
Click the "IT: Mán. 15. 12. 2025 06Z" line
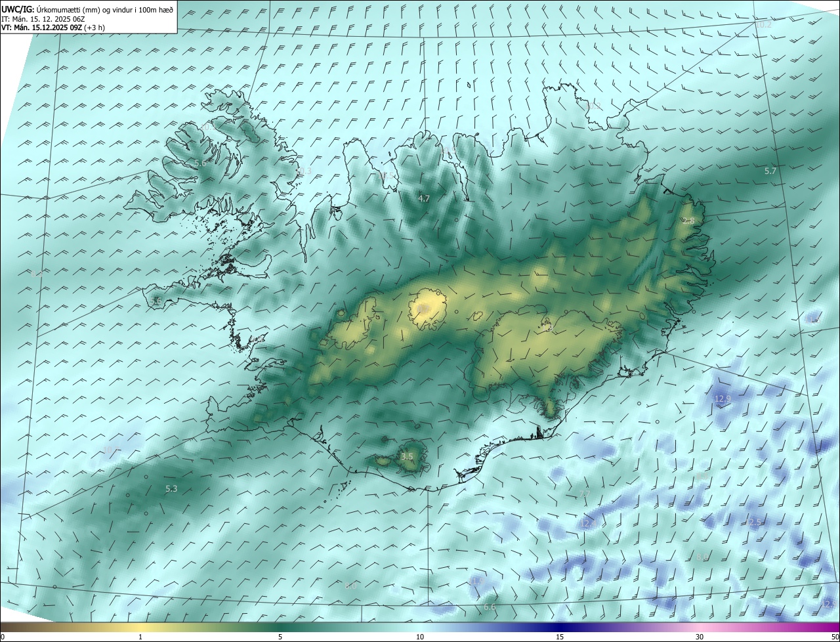43,18
